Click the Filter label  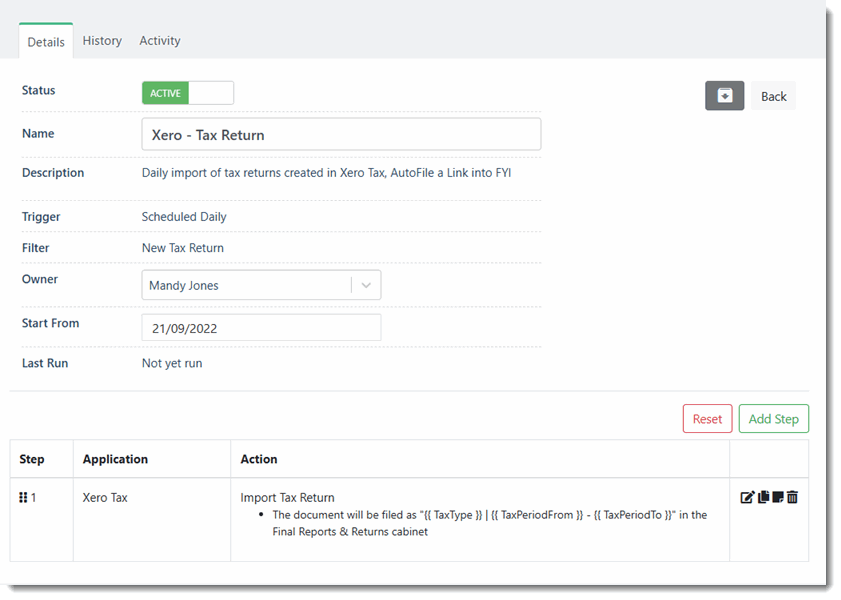point(35,248)
